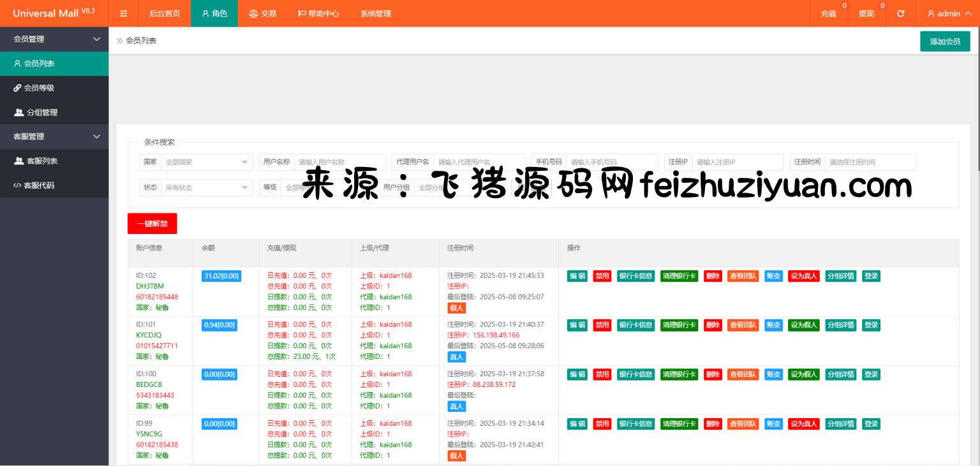Open the 帮助中心 top menu

318,13
